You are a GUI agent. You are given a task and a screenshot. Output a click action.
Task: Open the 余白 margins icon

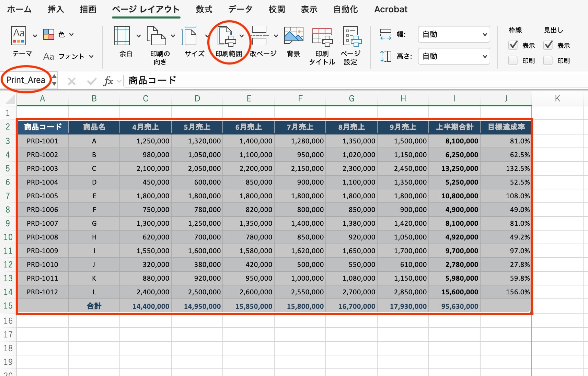(122, 36)
